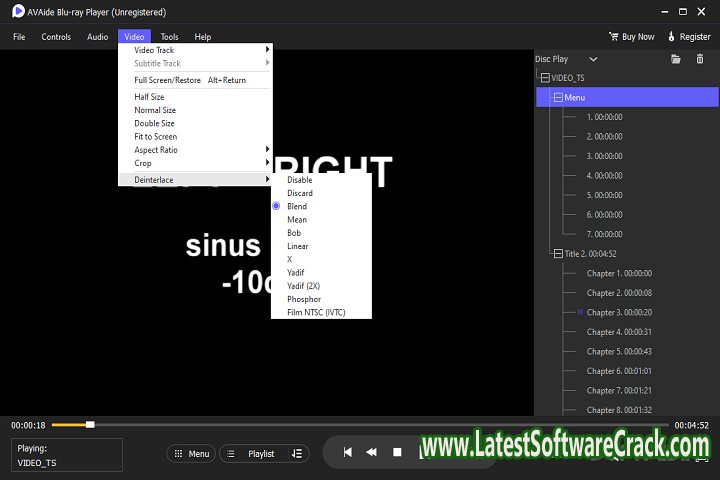Open the playlist sort order icon
Viewport: 720px width, 480px height.
297,454
